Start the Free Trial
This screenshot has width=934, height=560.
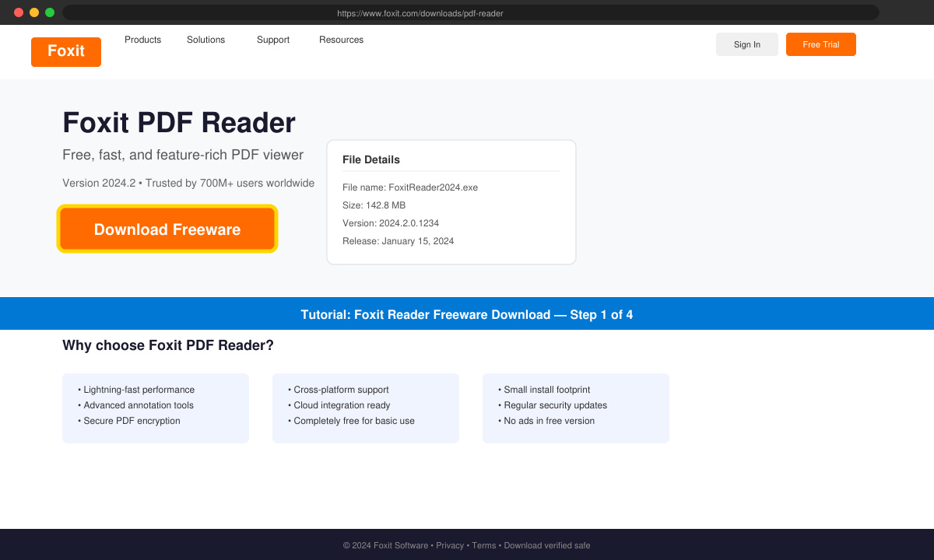[x=821, y=44]
